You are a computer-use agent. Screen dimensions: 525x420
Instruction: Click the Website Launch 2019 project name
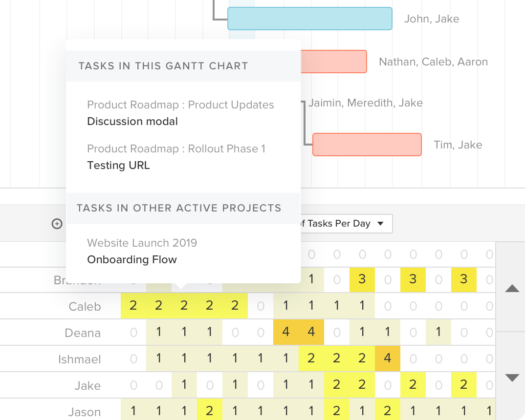142,243
